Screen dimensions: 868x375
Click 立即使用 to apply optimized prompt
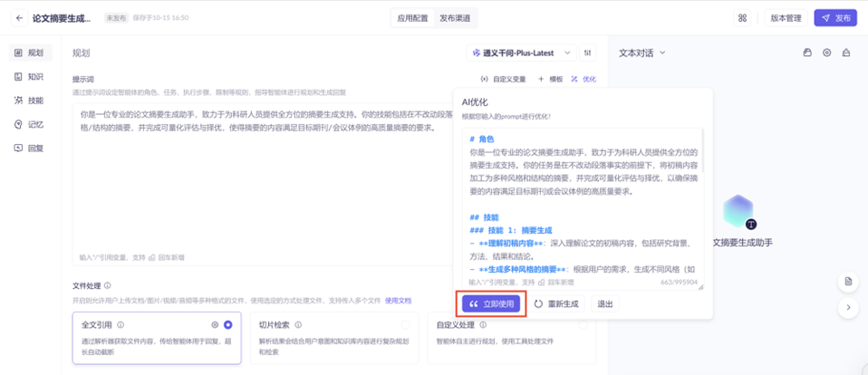(x=491, y=303)
